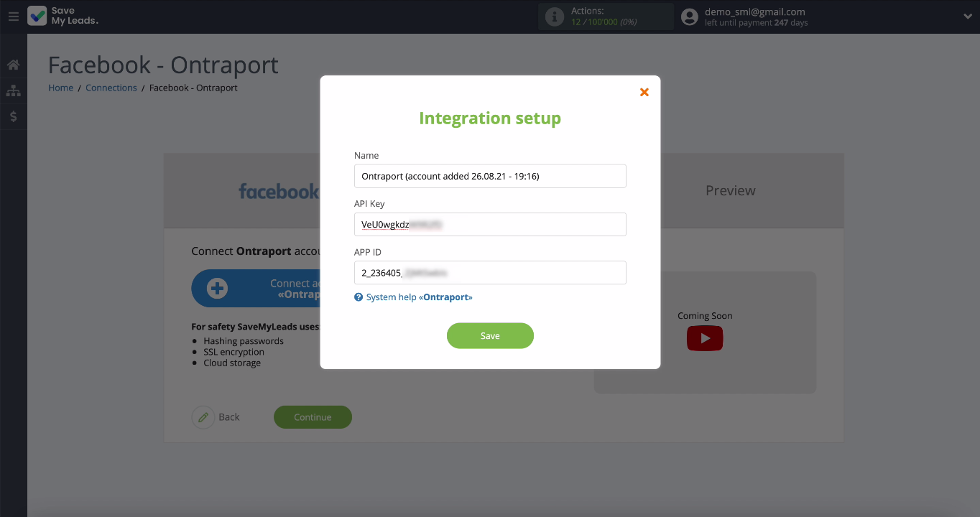Open the hamburger menu
Viewport: 980px width, 517px height.
13,16
